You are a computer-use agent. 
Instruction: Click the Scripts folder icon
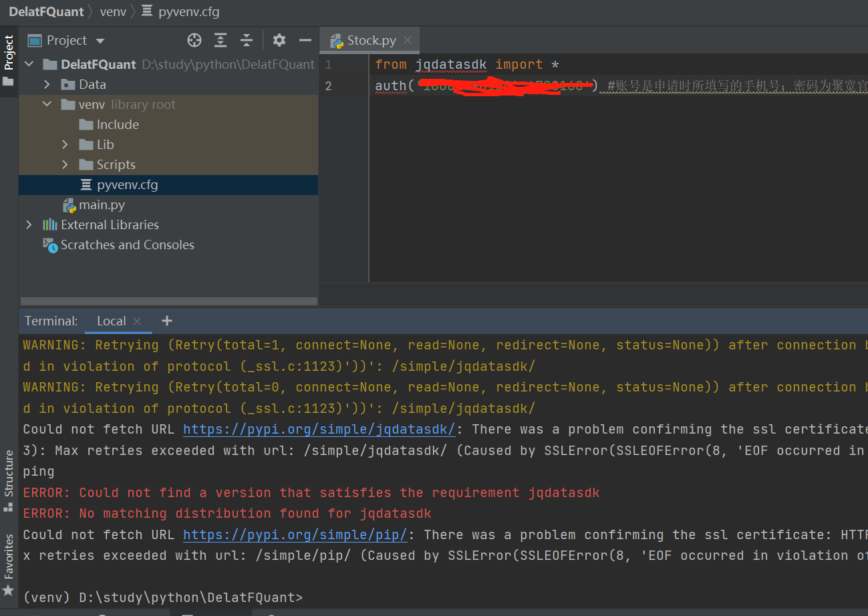tap(86, 164)
